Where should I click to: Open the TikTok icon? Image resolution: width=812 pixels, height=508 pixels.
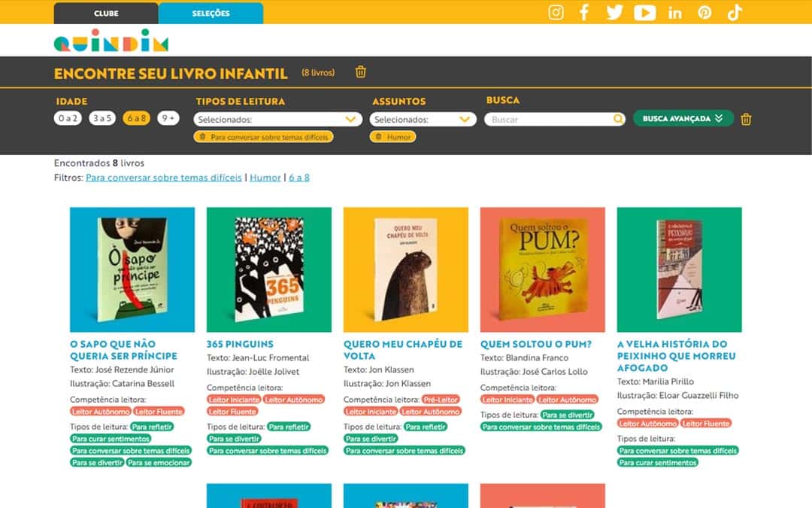[735, 12]
